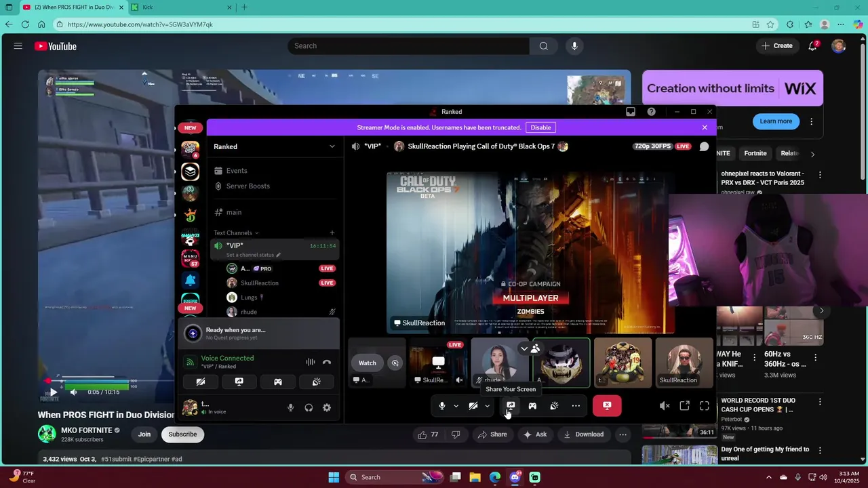Open the DraftKings server icon in sidebar
Viewport: 868px width, 488px height.
(x=190, y=216)
